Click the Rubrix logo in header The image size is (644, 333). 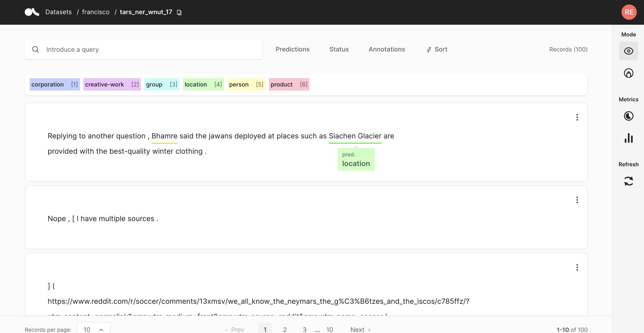[32, 12]
